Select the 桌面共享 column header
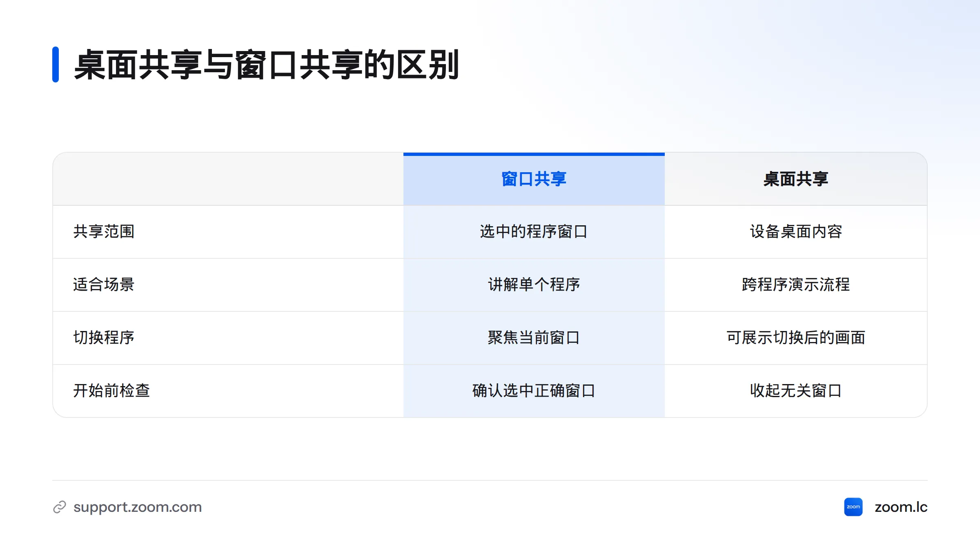This screenshot has height=551, width=980. [x=796, y=179]
